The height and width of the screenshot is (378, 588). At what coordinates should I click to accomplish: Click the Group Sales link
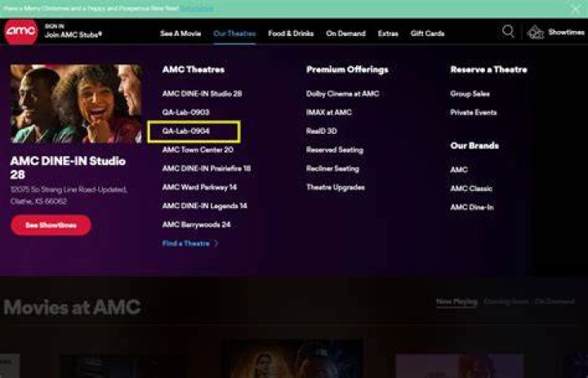pyautogui.click(x=470, y=94)
